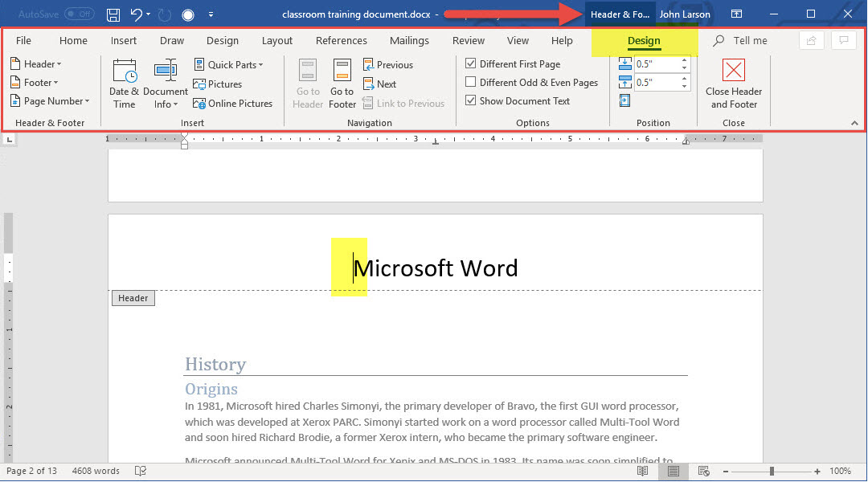
Task: Click the Save icon in title bar
Action: (x=113, y=14)
